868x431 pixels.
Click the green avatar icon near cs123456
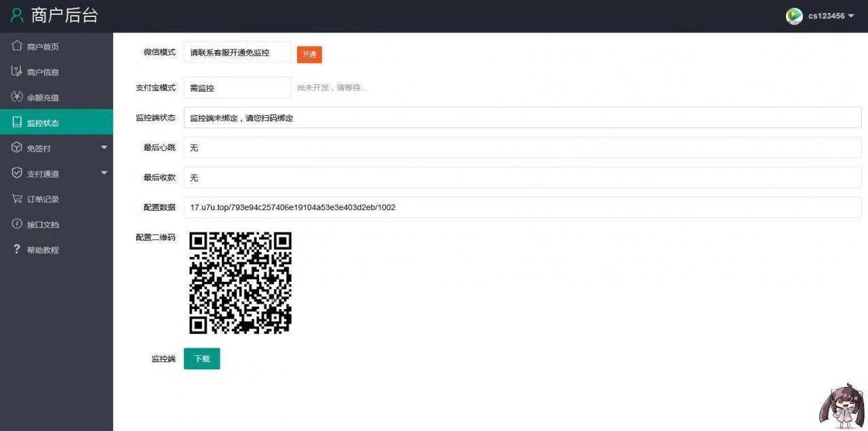point(793,16)
